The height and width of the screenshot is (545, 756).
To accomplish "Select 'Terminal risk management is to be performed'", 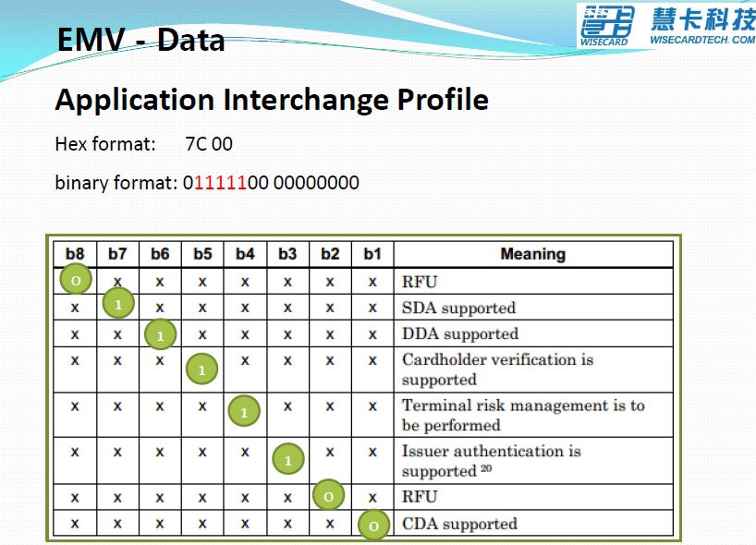I will (x=523, y=415).
